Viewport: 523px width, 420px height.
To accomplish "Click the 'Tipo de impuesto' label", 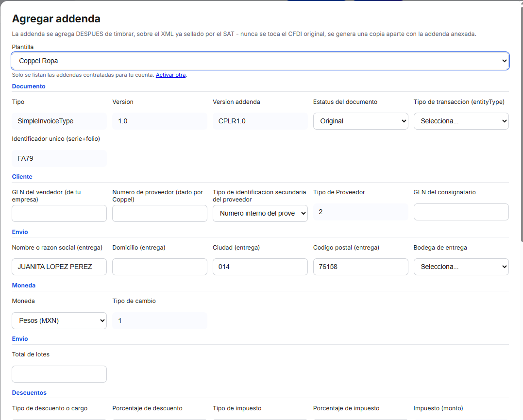I will 237,408.
